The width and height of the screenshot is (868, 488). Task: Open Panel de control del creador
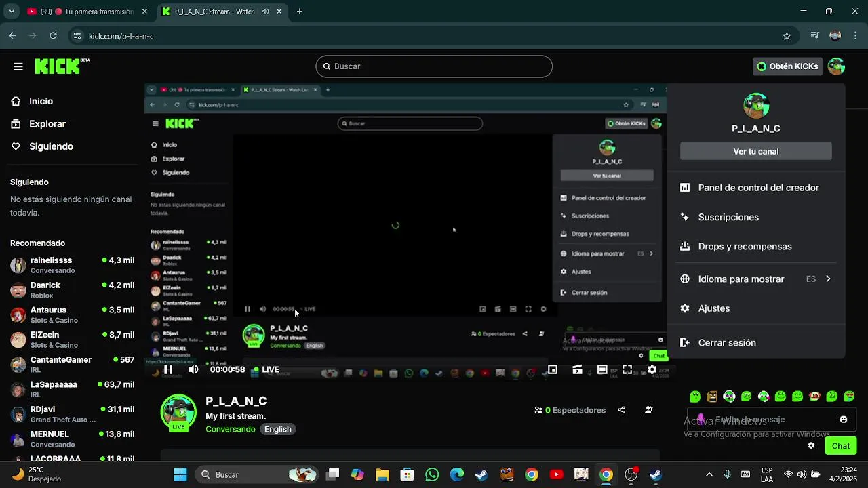point(755,188)
